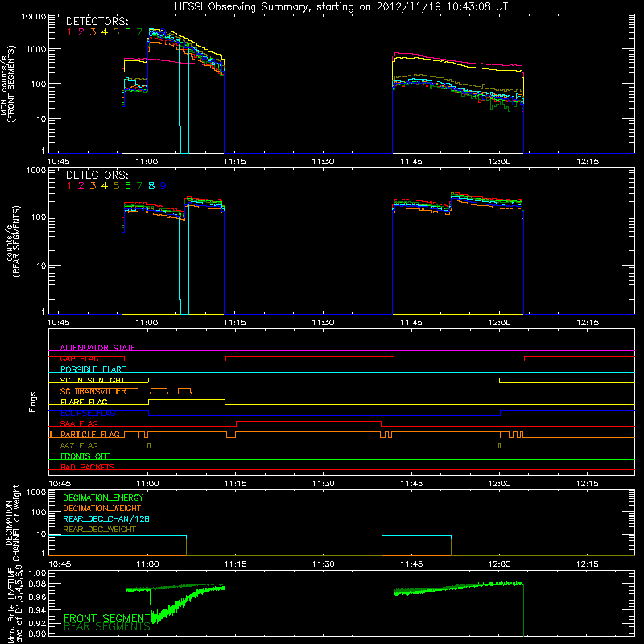
Task: Click the 0.94 tick on the livetime axis
Action: tap(37, 610)
